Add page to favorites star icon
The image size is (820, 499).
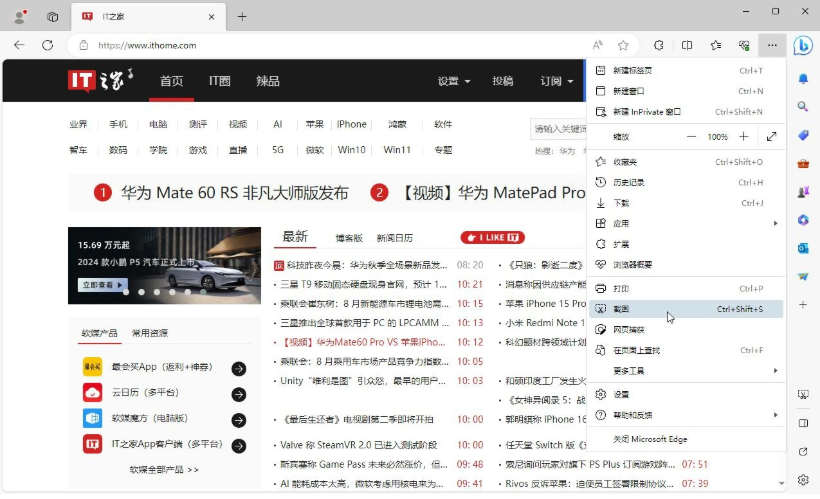point(623,45)
